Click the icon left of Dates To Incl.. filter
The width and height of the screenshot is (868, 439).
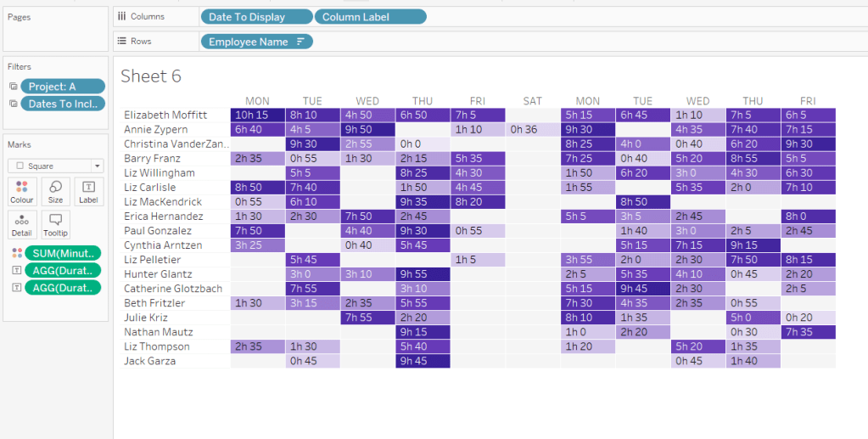pos(14,104)
